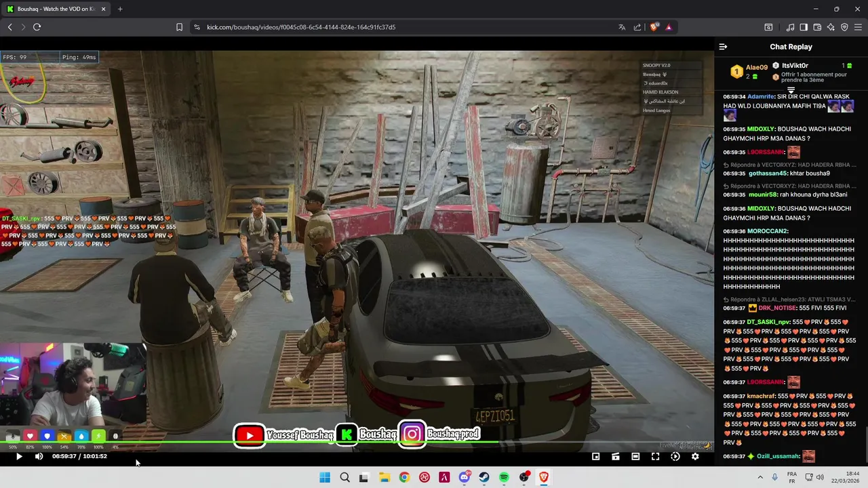
Task: Open the tab search toolbar icon
Action: [x=768, y=27]
